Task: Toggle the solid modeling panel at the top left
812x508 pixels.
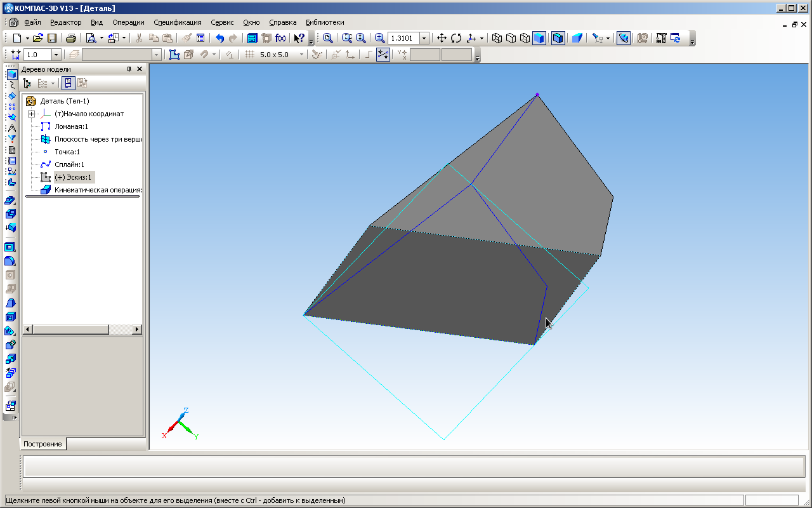Action: click(x=11, y=74)
